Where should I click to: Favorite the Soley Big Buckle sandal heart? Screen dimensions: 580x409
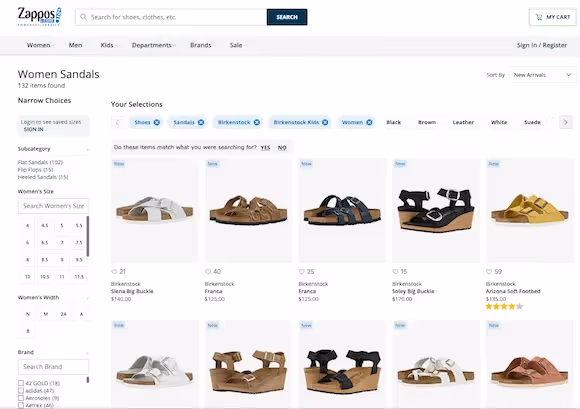pyautogui.click(x=395, y=271)
